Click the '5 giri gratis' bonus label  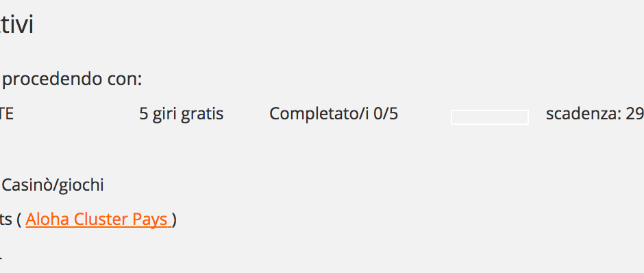(181, 115)
